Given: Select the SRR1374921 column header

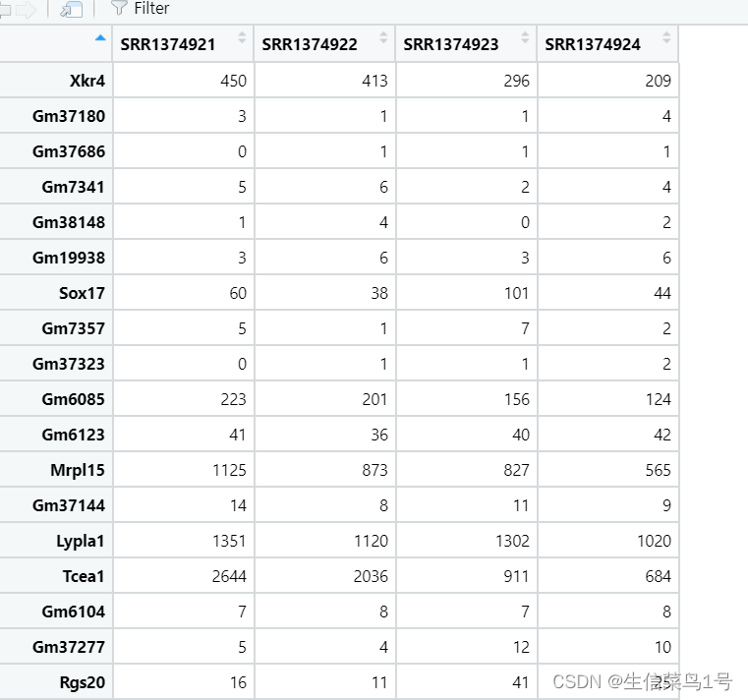Looking at the screenshot, I should point(183,44).
